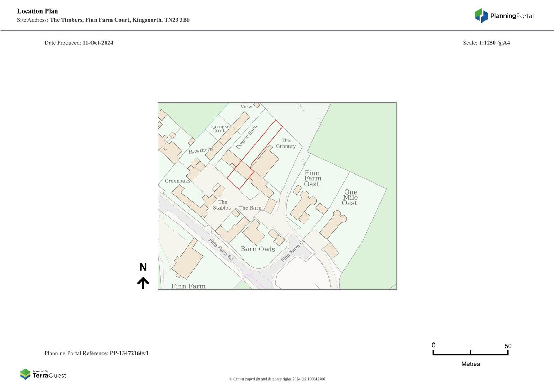Click the Dexter Barn label
The image size is (554, 392).
click(247, 137)
